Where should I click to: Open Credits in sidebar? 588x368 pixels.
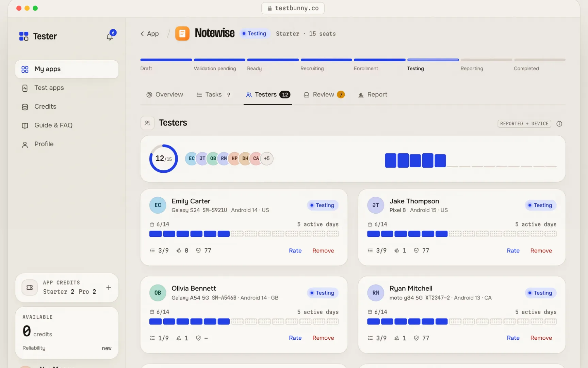(67, 107)
